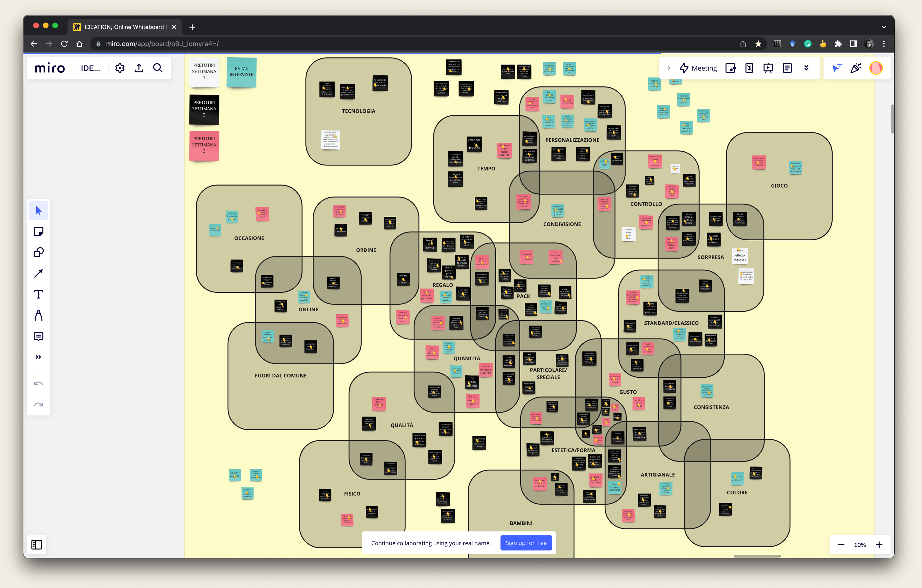Screen dimensions: 922x588
Task: Choose the sticky note tool
Action: tap(38, 232)
